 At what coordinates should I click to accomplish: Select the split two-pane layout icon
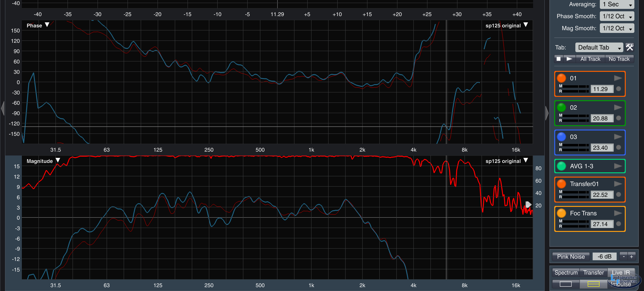point(593,284)
